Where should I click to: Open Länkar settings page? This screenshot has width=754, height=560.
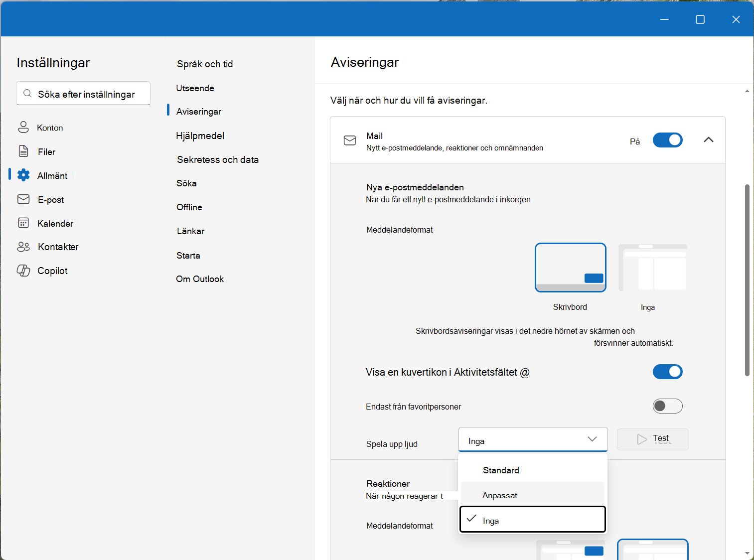tap(190, 231)
